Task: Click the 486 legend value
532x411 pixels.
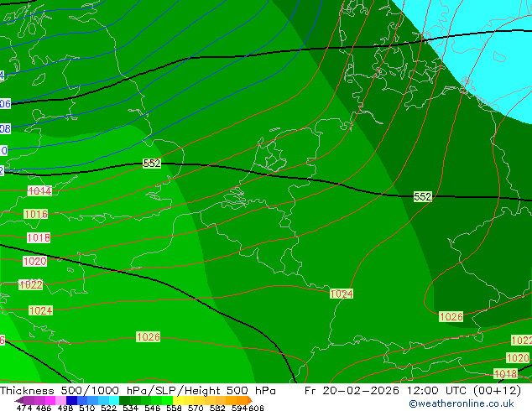Action: [x=44, y=408]
